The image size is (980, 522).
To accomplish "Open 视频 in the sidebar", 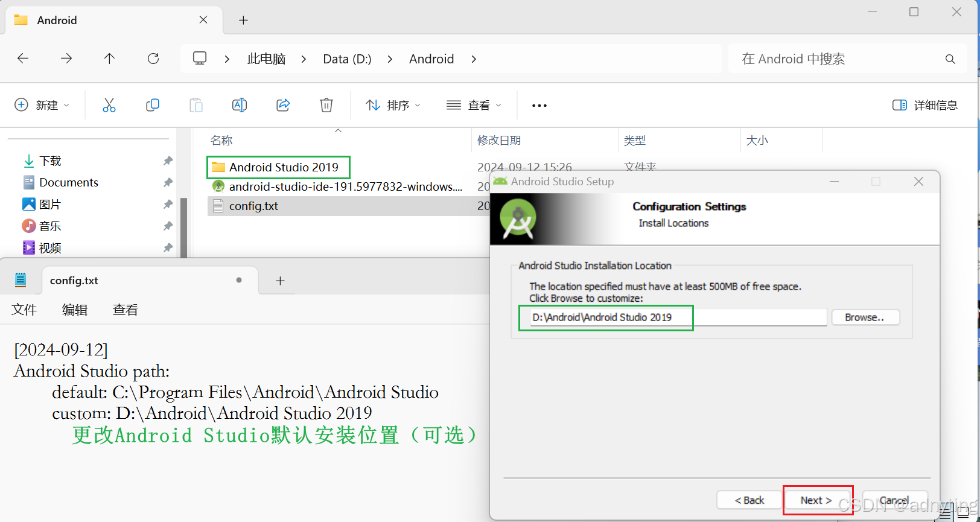I will 42,248.
